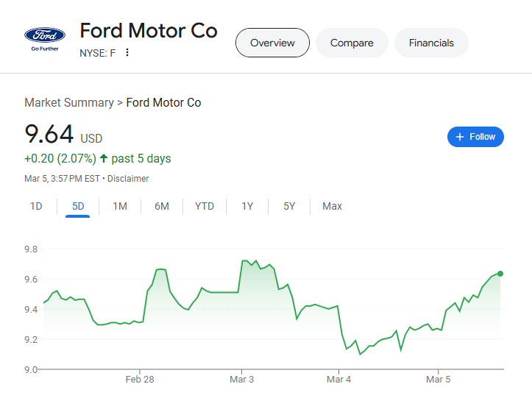Select the 1M time range

coord(120,206)
